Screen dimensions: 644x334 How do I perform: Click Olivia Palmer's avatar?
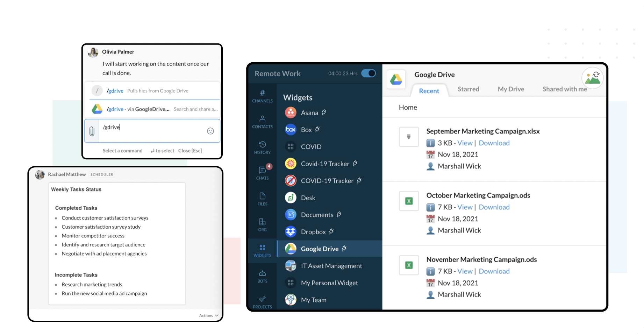[93, 53]
